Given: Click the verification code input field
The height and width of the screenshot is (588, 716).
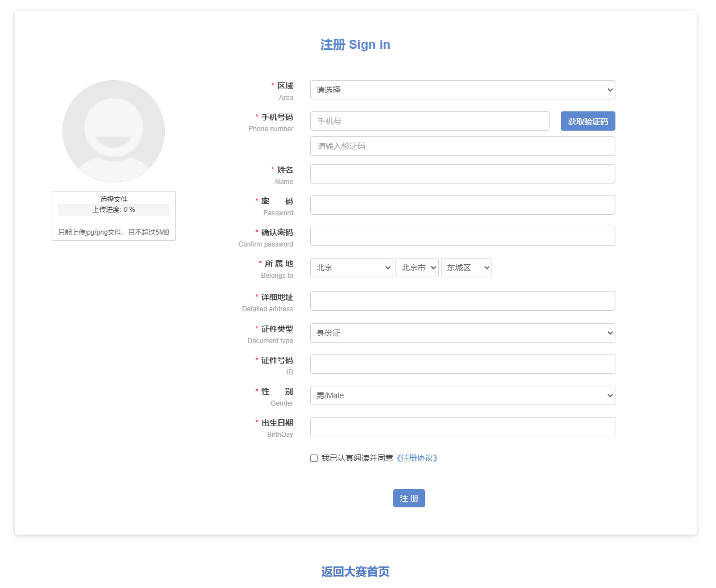Looking at the screenshot, I should [x=462, y=146].
